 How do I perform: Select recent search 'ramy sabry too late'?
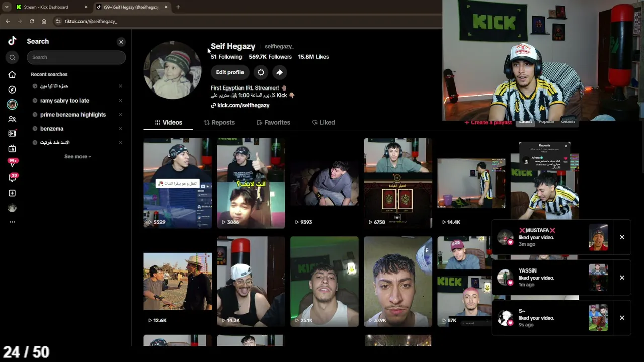point(64,101)
